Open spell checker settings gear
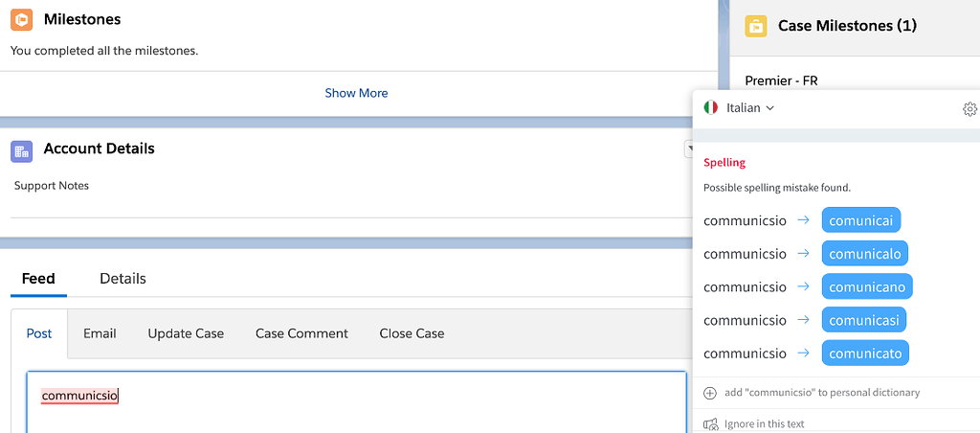 tap(969, 109)
